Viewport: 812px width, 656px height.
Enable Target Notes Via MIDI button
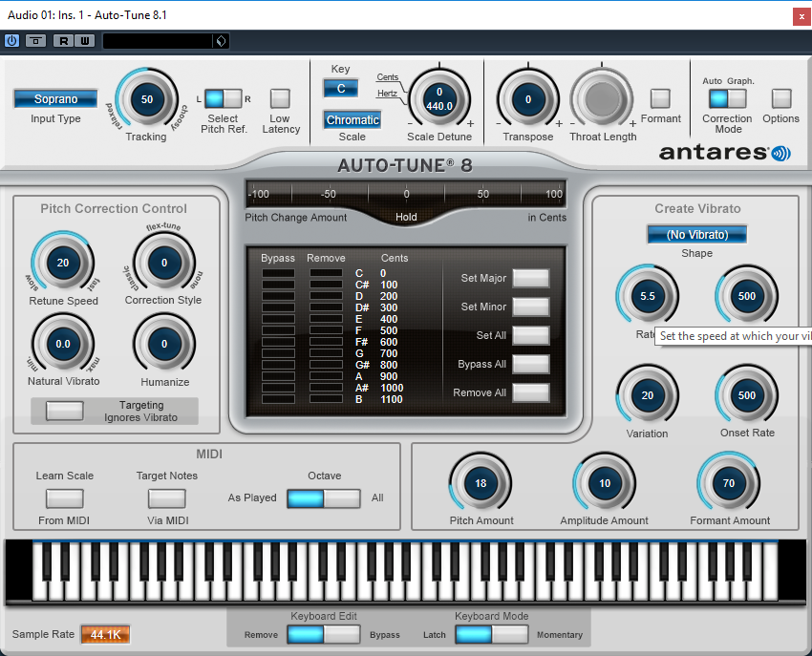[167, 498]
